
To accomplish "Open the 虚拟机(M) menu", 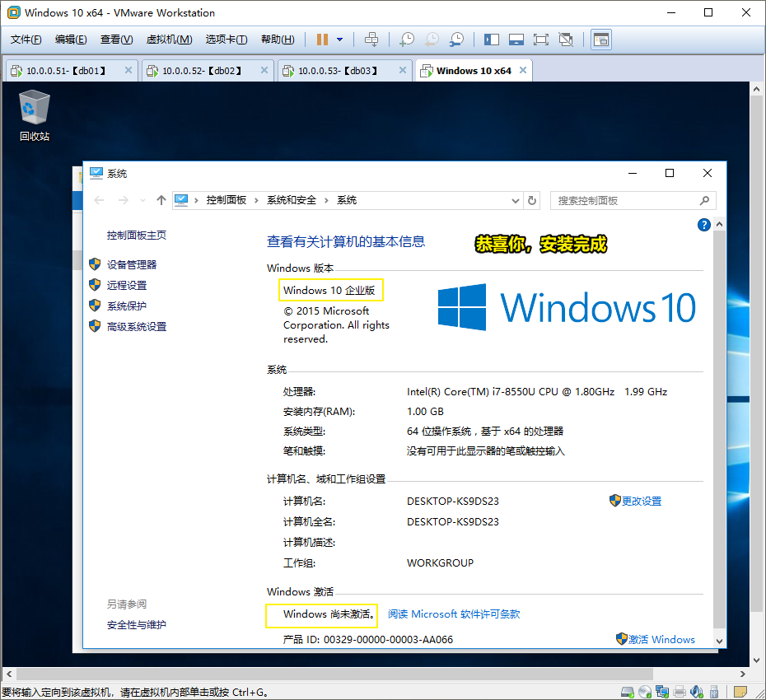I will tap(169, 40).
